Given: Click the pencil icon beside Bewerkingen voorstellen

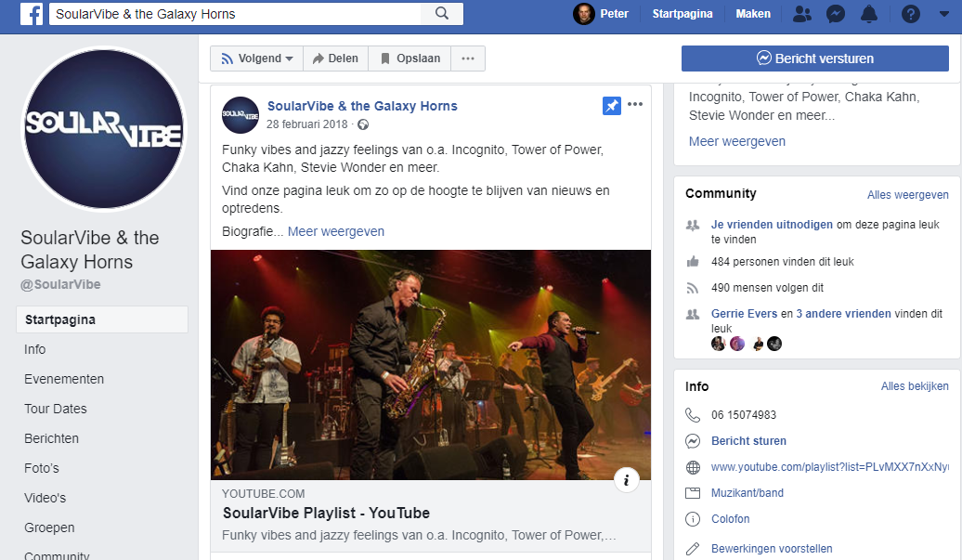Looking at the screenshot, I should (693, 549).
